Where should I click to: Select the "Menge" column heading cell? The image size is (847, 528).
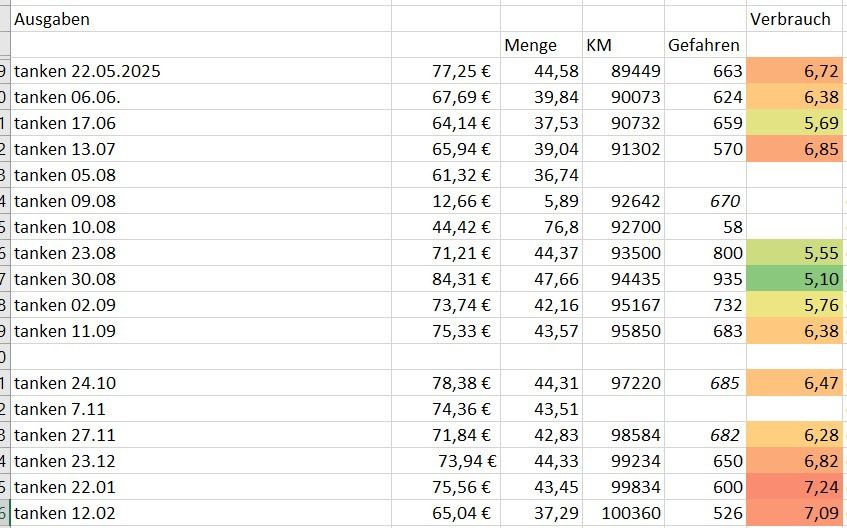530,45
